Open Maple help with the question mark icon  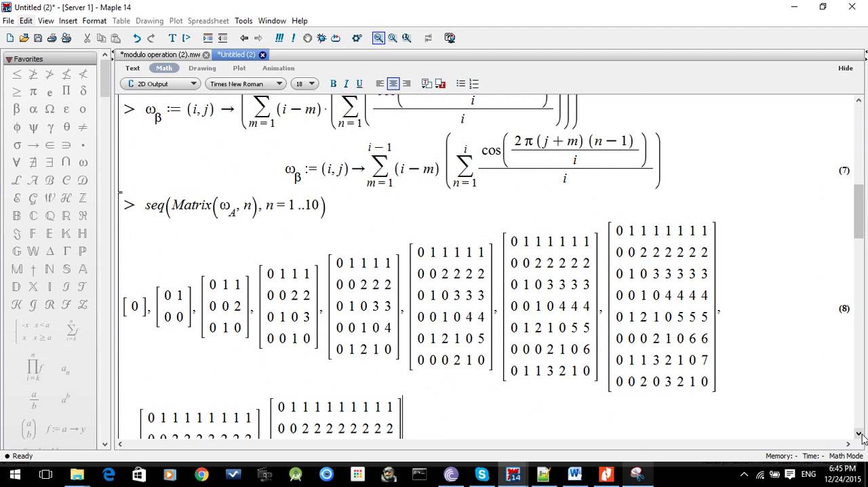(x=450, y=39)
